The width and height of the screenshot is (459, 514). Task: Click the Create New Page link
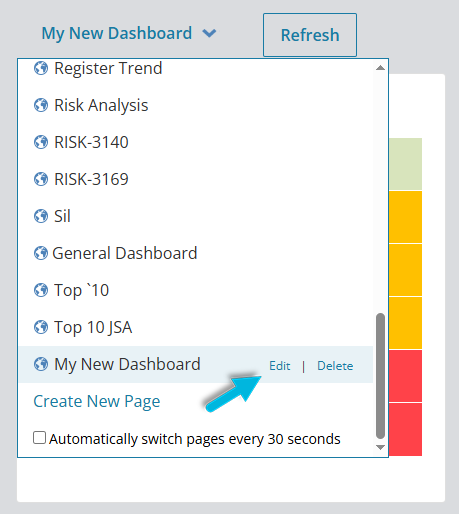coord(97,401)
